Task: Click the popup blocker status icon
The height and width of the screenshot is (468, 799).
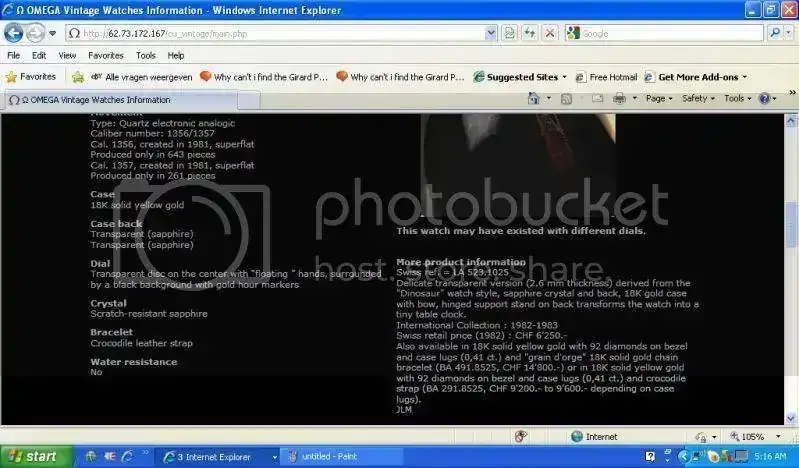Action: pos(521,436)
